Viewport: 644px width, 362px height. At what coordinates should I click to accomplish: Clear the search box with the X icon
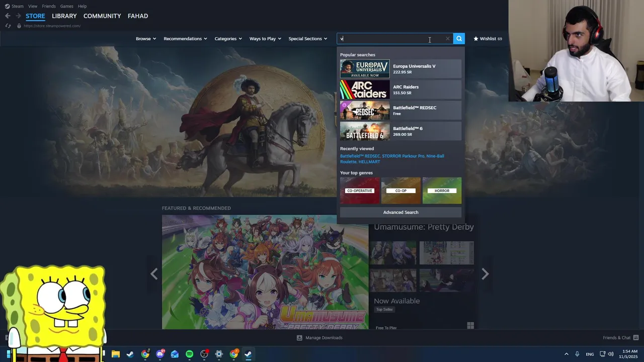447,39
